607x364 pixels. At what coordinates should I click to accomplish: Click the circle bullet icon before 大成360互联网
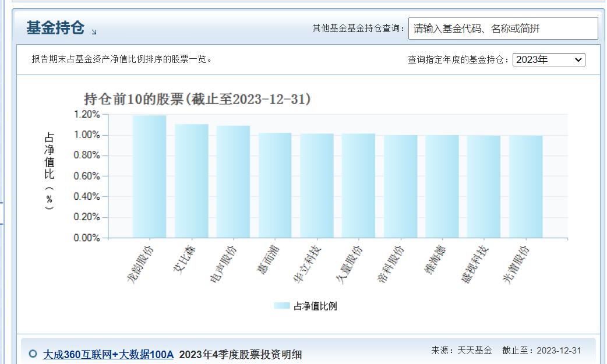[x=33, y=354]
